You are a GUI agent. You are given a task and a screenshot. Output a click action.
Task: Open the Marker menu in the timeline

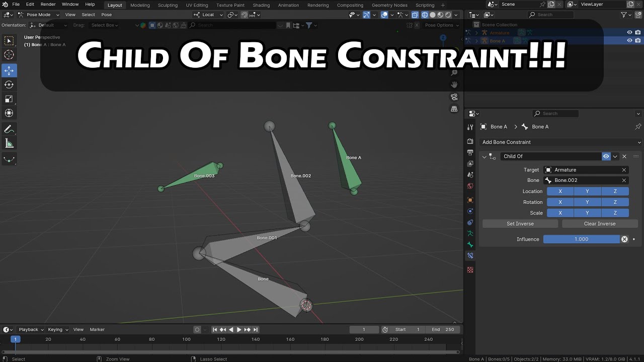click(x=97, y=330)
